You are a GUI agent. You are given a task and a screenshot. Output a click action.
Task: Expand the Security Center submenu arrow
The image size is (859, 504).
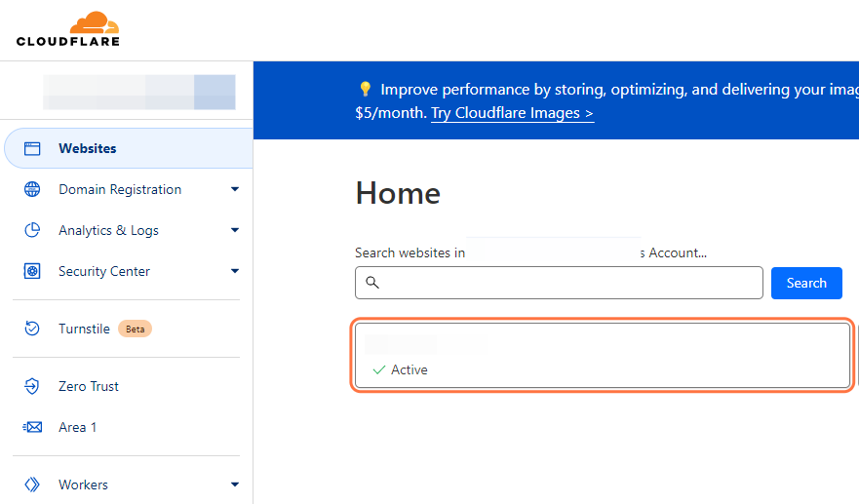click(x=235, y=272)
